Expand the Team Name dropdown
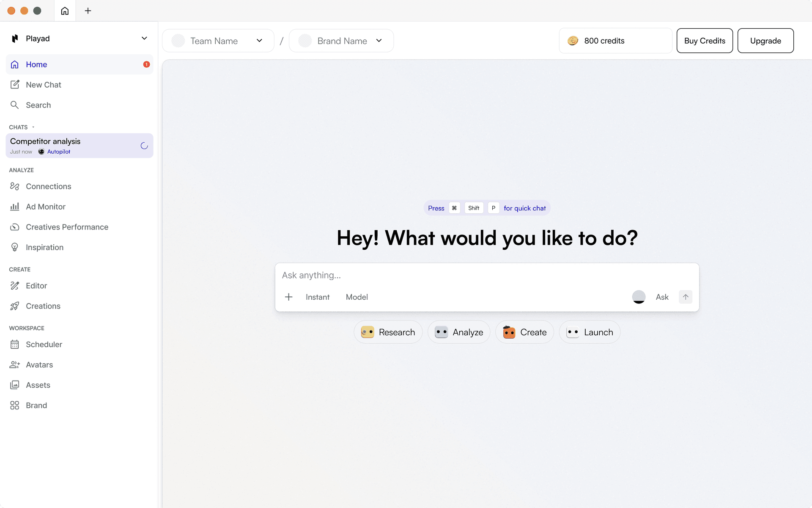 tap(218, 41)
